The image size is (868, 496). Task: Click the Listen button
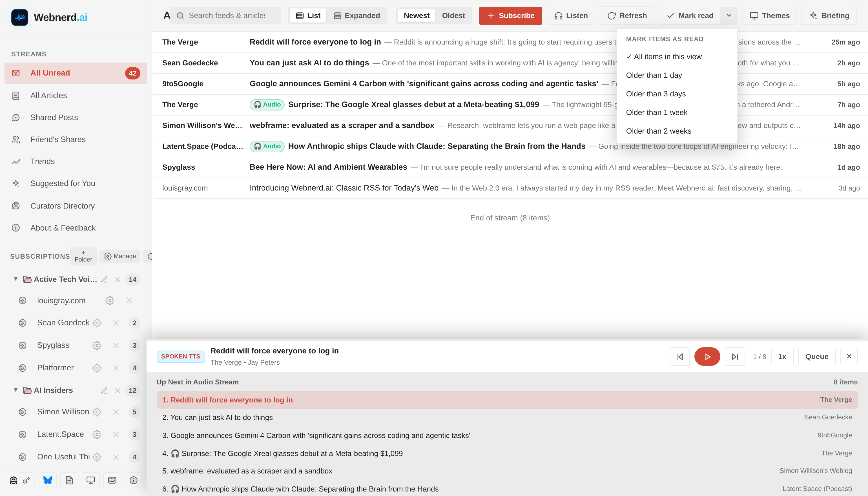tap(571, 16)
